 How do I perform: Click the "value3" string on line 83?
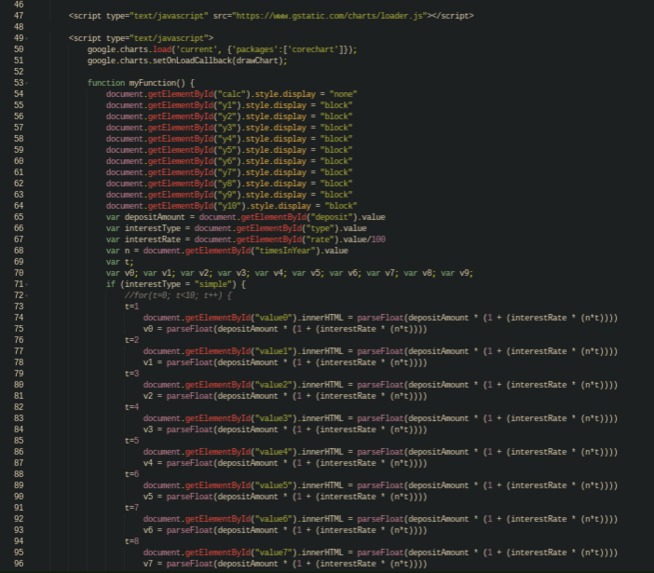tap(274, 419)
